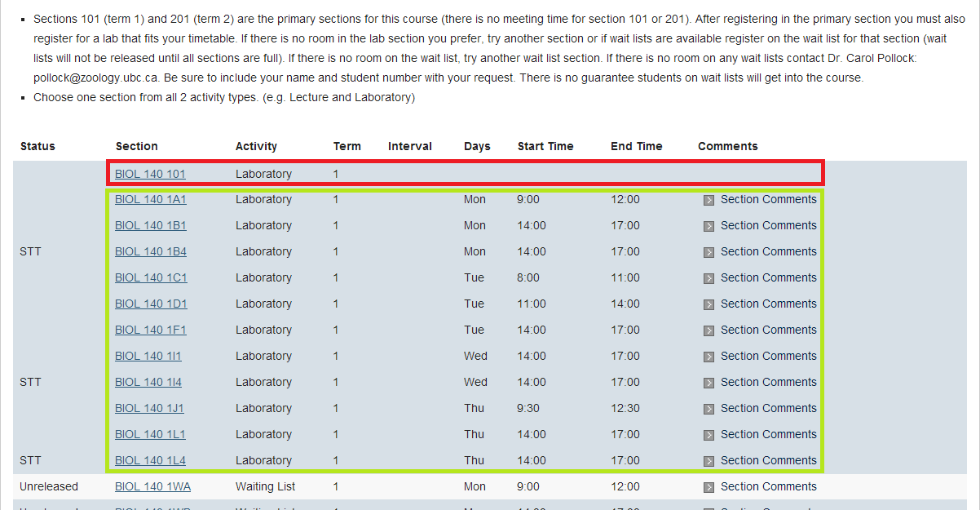Image resolution: width=980 pixels, height=510 pixels.
Task: Click the arrow icon in the 1B1 row
Action: tap(709, 226)
